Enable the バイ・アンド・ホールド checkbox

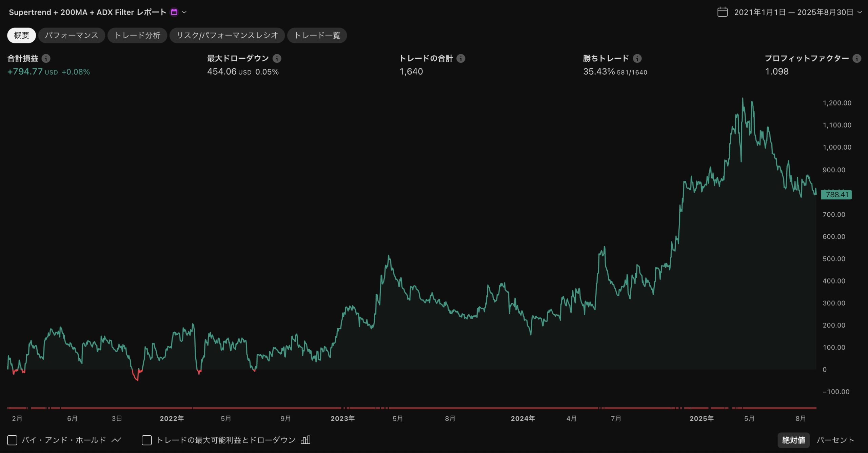coord(12,440)
